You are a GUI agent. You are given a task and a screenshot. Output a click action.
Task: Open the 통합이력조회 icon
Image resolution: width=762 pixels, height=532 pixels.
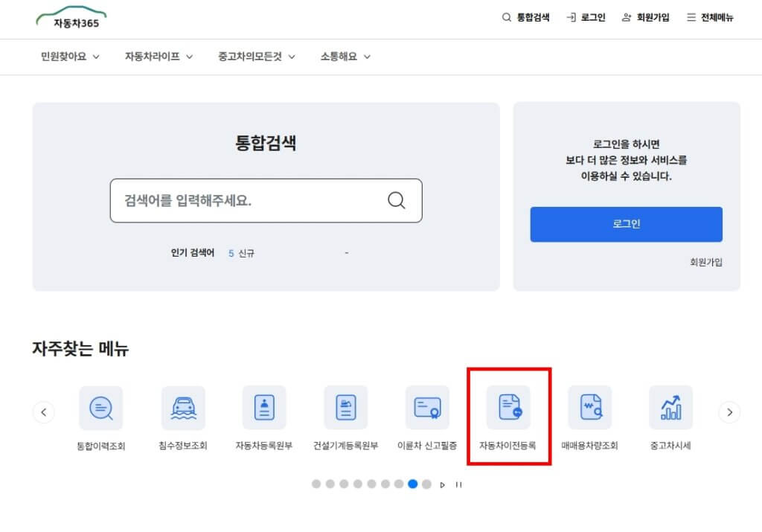[100, 408]
